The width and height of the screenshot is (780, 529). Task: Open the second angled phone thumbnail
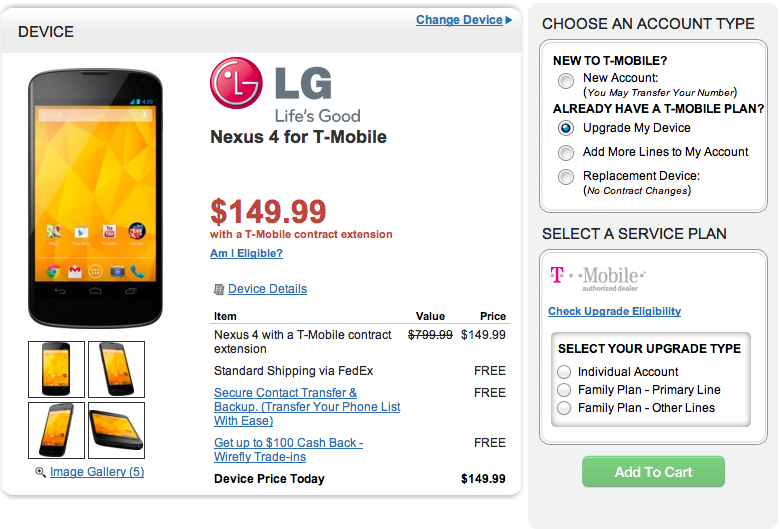[116, 369]
